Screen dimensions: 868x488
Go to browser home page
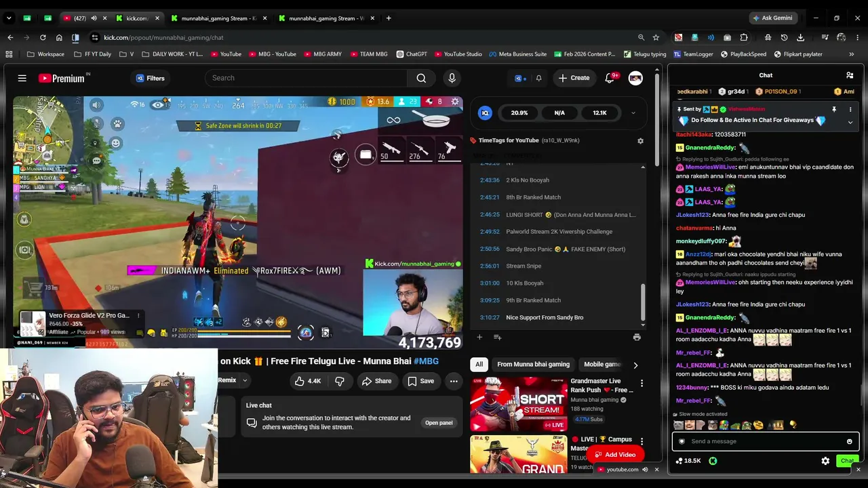59,37
